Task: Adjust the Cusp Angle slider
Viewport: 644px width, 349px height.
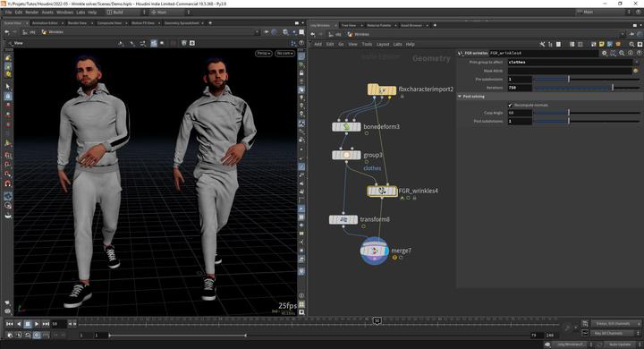Action: [586, 113]
